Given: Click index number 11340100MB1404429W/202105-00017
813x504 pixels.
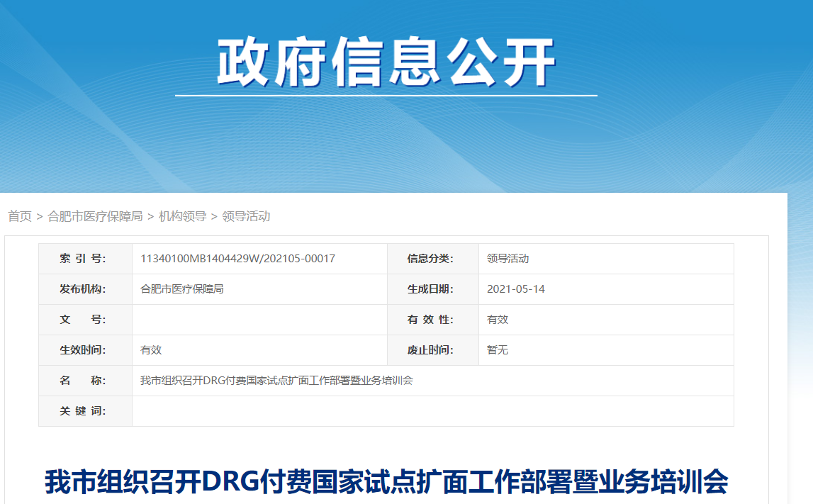Looking at the screenshot, I should point(237,259).
